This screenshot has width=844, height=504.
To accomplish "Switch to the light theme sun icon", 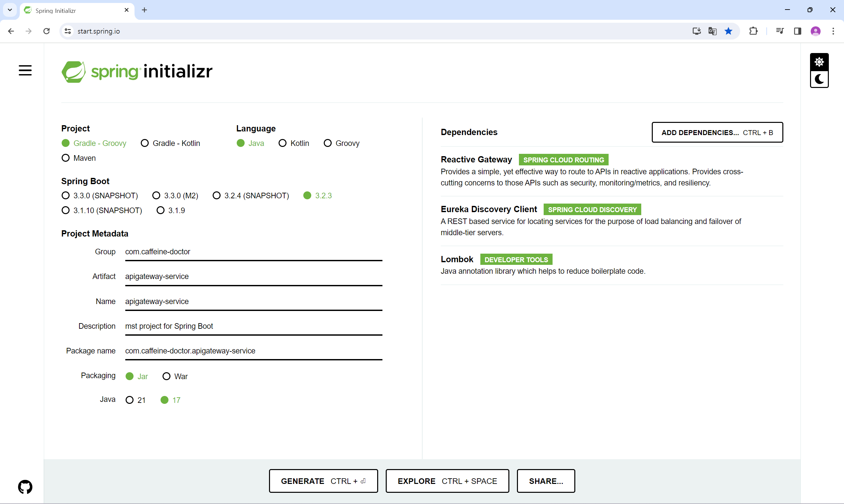I will pyautogui.click(x=819, y=62).
